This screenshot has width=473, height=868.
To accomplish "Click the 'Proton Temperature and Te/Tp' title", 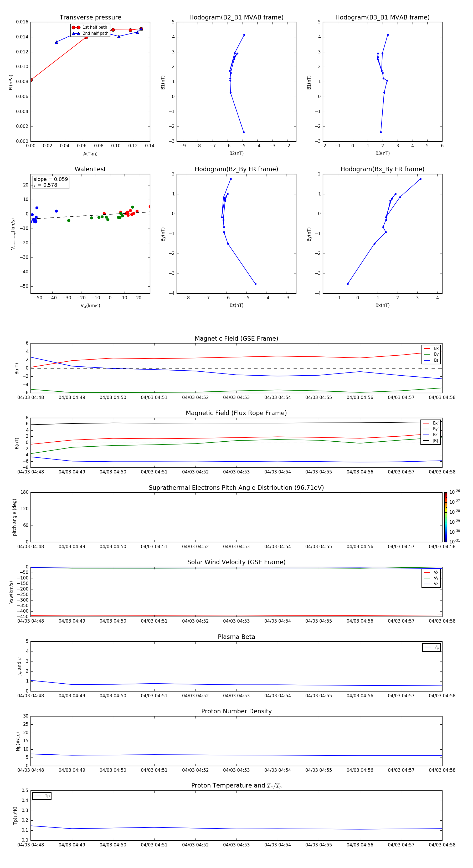I will coord(236,785).
